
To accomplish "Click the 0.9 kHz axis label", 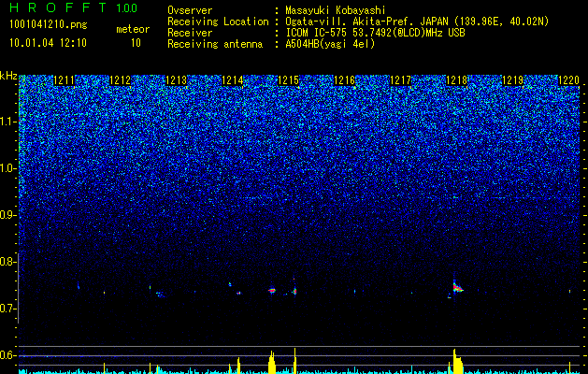I will point(8,215).
